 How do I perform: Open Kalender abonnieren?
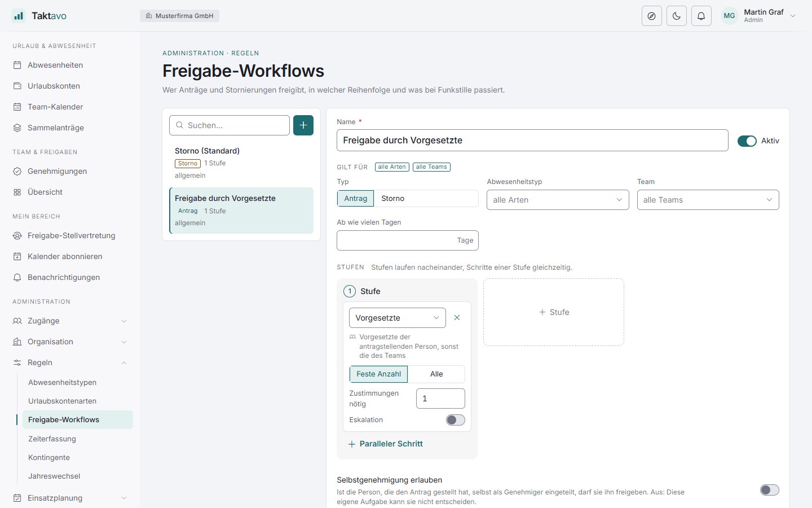pos(70,256)
